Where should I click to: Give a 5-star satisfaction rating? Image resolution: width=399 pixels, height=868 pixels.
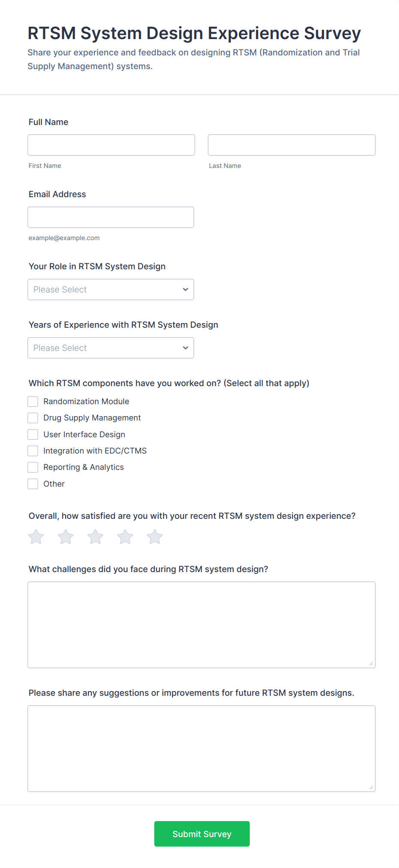[x=154, y=536]
